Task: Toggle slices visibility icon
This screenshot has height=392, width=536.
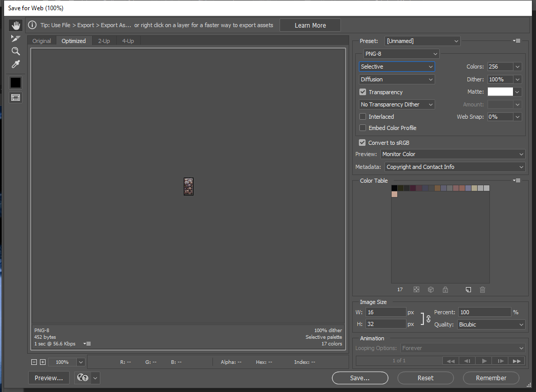Action: point(16,97)
